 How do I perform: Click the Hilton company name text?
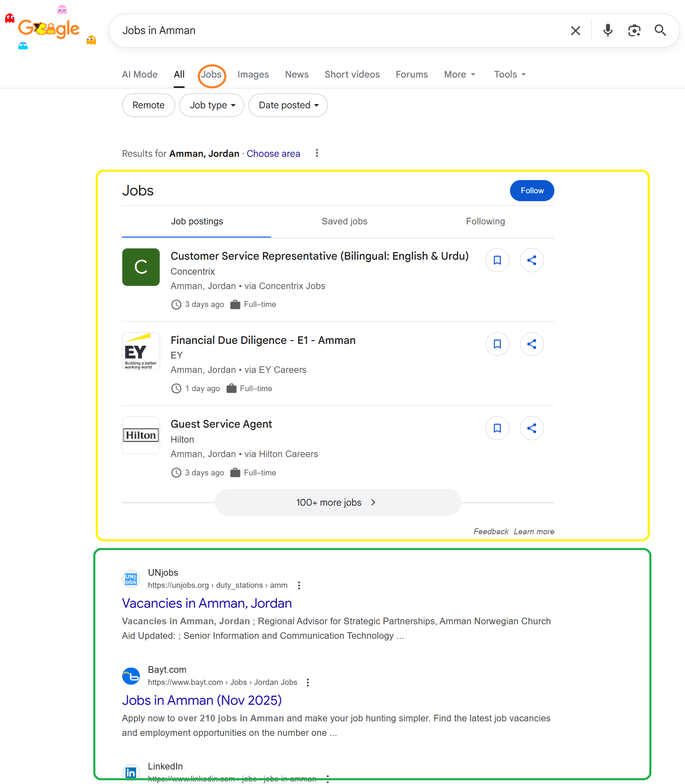tap(182, 439)
